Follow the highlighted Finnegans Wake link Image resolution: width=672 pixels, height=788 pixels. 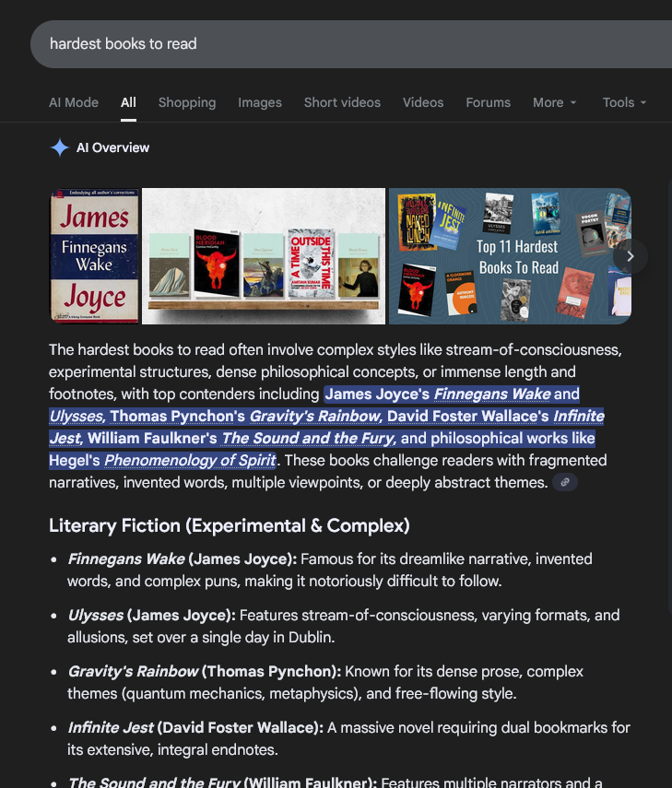pos(492,394)
